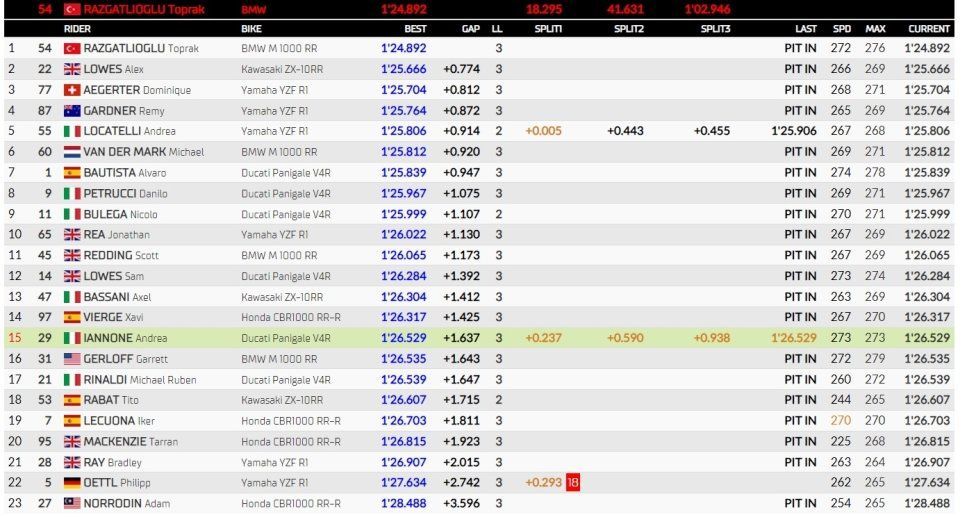Viewport: 976px width, 517px height.
Task: Click the RIDER column header
Action: (x=77, y=29)
